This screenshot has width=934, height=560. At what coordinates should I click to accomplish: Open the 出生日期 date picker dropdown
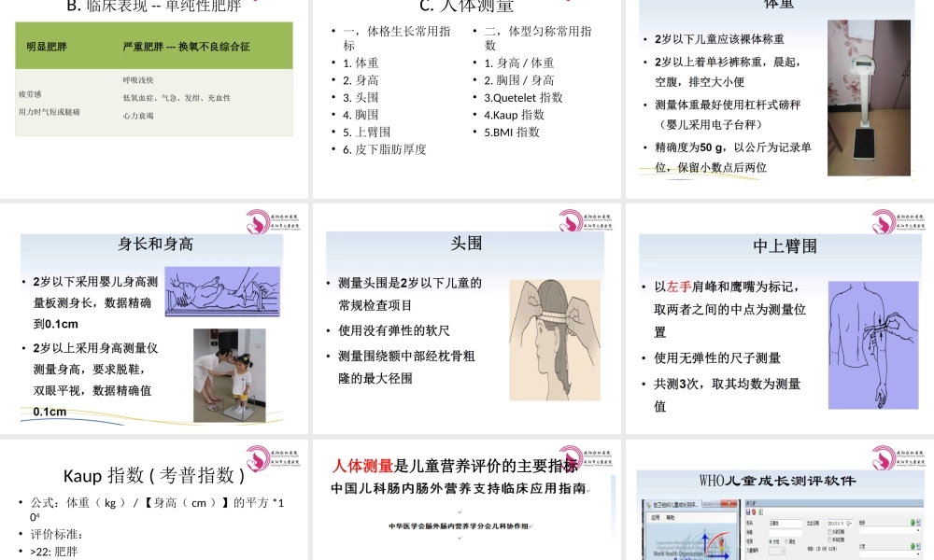click(850, 523)
